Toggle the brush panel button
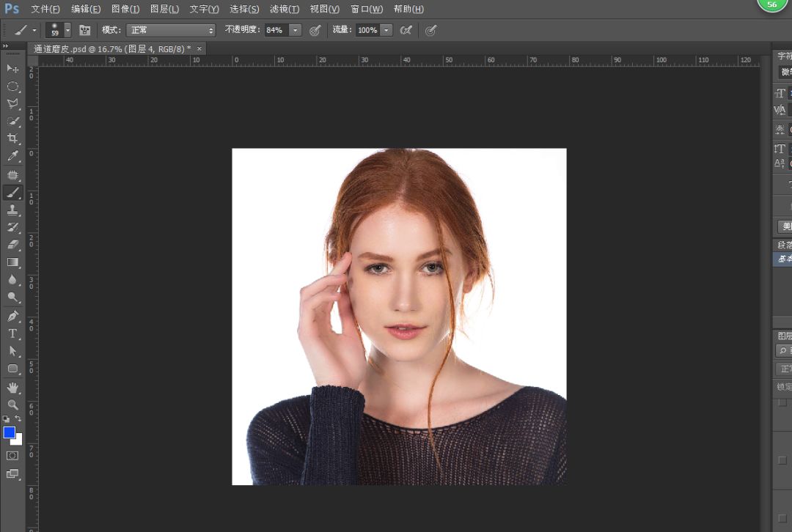The image size is (792, 532). pos(85,30)
